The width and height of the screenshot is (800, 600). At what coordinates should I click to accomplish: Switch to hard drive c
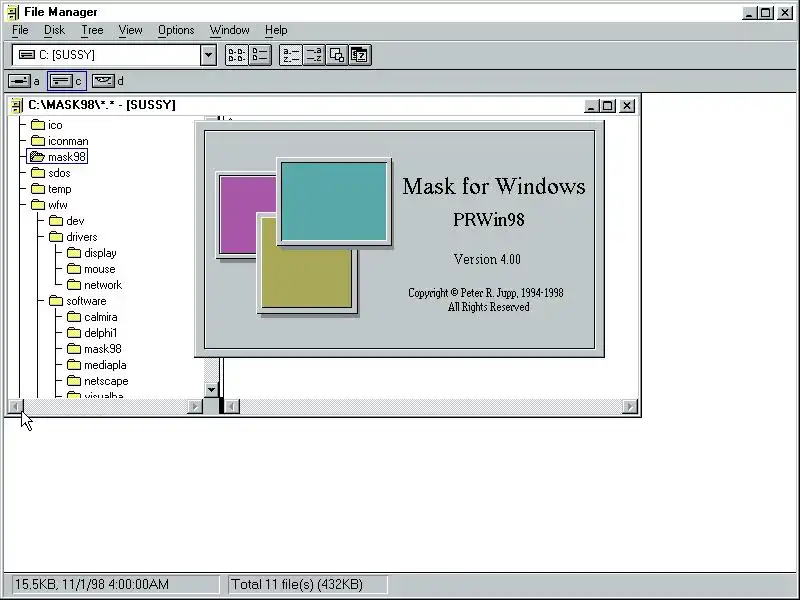click(67, 81)
